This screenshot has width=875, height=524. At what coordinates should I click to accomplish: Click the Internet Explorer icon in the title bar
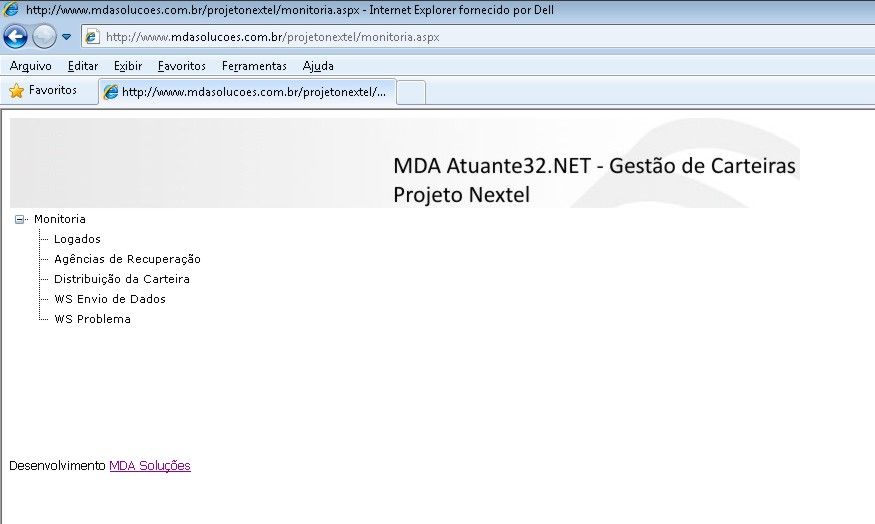(11, 9)
